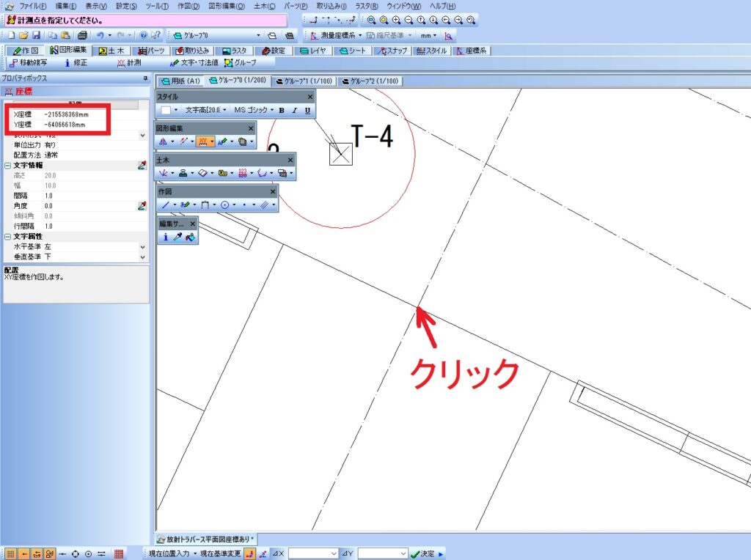Click the save floppy disk icon
Viewport: 751px width, 560px height.
(x=36, y=34)
